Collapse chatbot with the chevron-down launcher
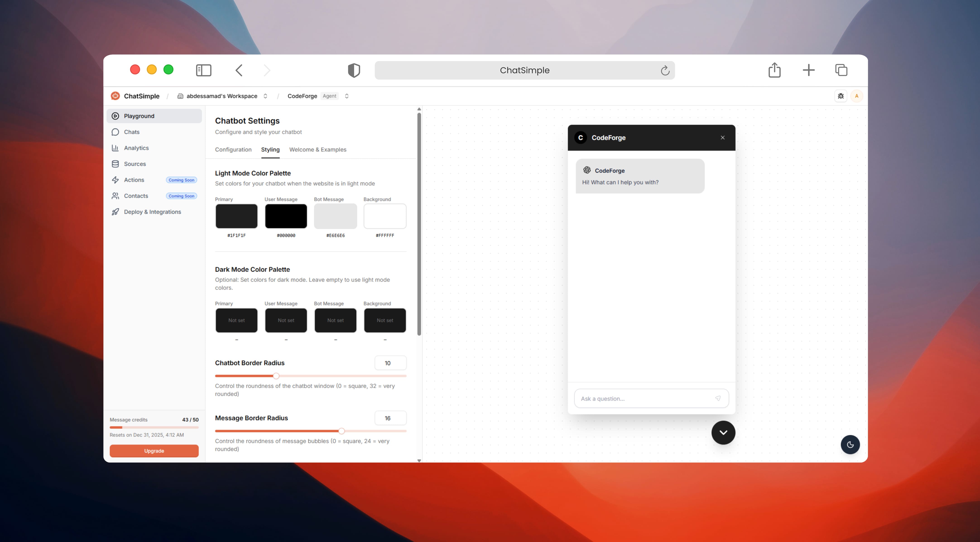This screenshot has width=980, height=542. [723, 432]
